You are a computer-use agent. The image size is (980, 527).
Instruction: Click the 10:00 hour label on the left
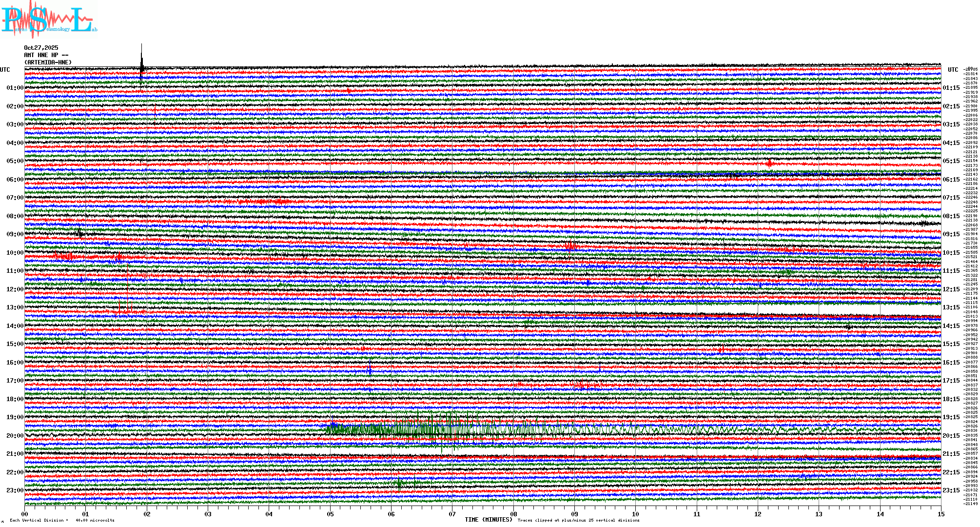(15, 253)
